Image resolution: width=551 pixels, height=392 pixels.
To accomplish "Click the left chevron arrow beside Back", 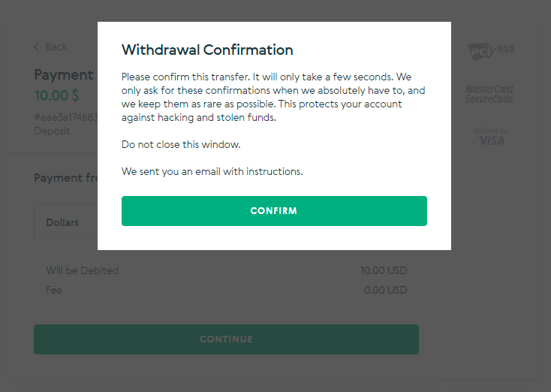I will [37, 47].
